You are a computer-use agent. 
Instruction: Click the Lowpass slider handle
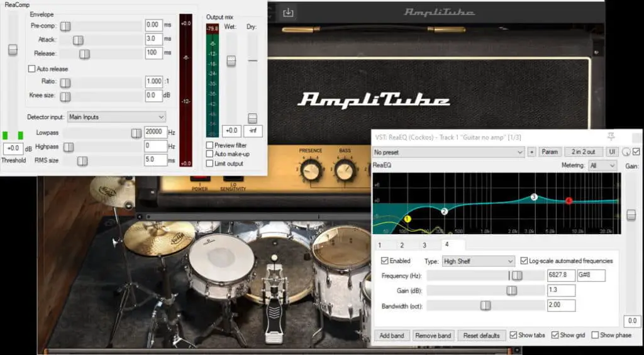(136, 133)
